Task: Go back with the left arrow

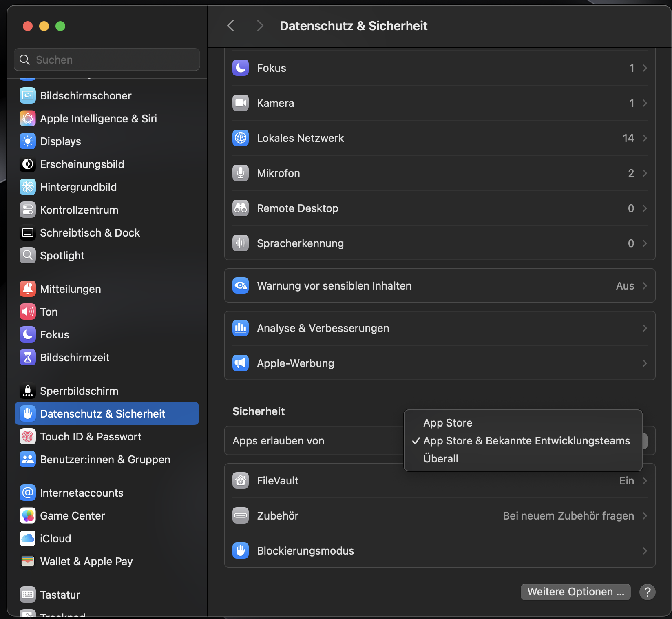Action: (231, 26)
